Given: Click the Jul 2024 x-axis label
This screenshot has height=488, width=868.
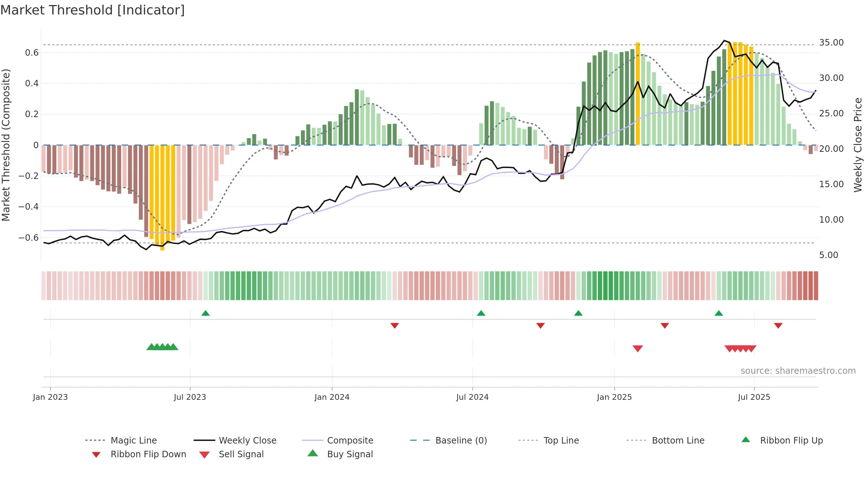Looking at the screenshot, I should pos(472,397).
